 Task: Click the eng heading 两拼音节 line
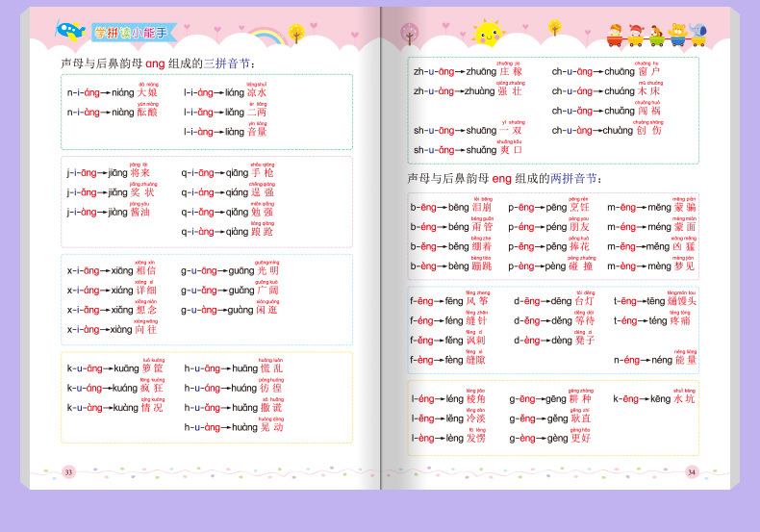coord(504,179)
